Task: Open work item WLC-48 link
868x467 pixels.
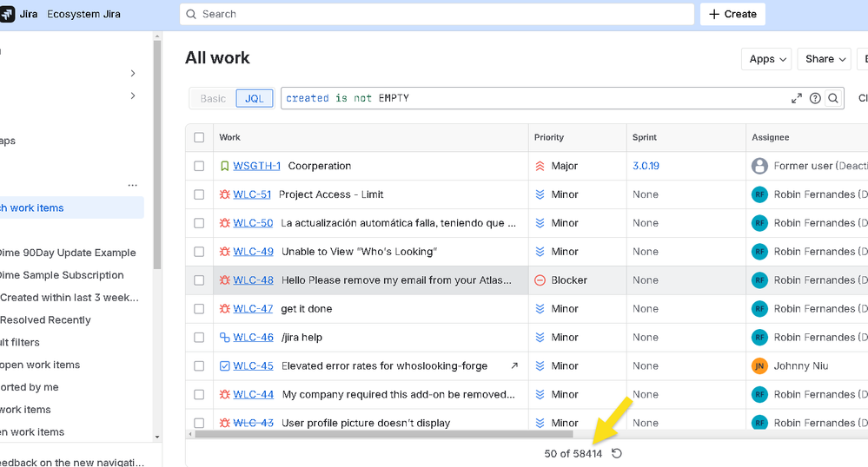Action: 253,280
